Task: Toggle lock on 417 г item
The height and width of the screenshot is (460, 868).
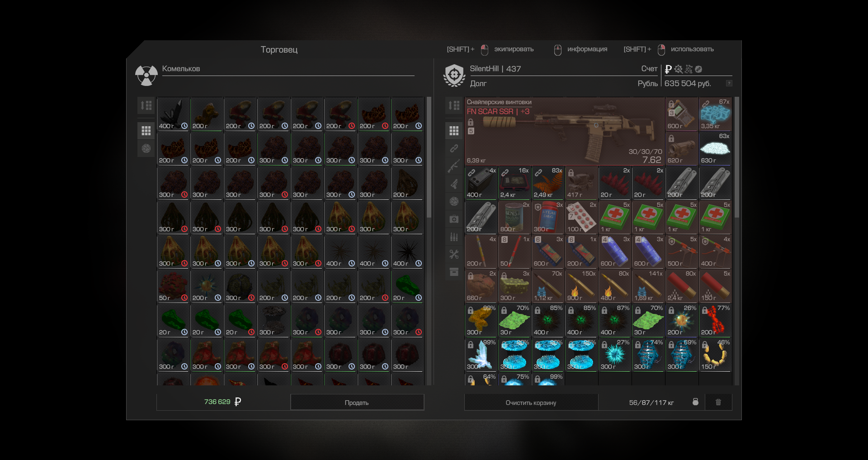Action: (x=571, y=173)
